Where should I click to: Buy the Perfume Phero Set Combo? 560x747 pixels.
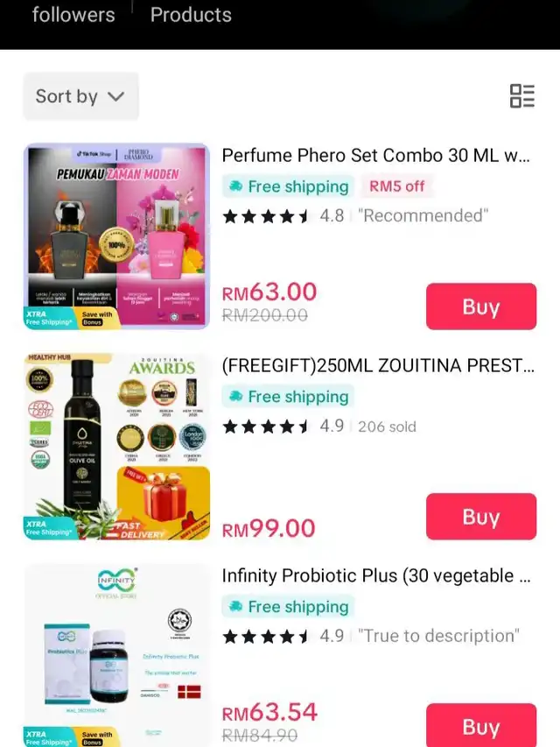click(x=481, y=307)
